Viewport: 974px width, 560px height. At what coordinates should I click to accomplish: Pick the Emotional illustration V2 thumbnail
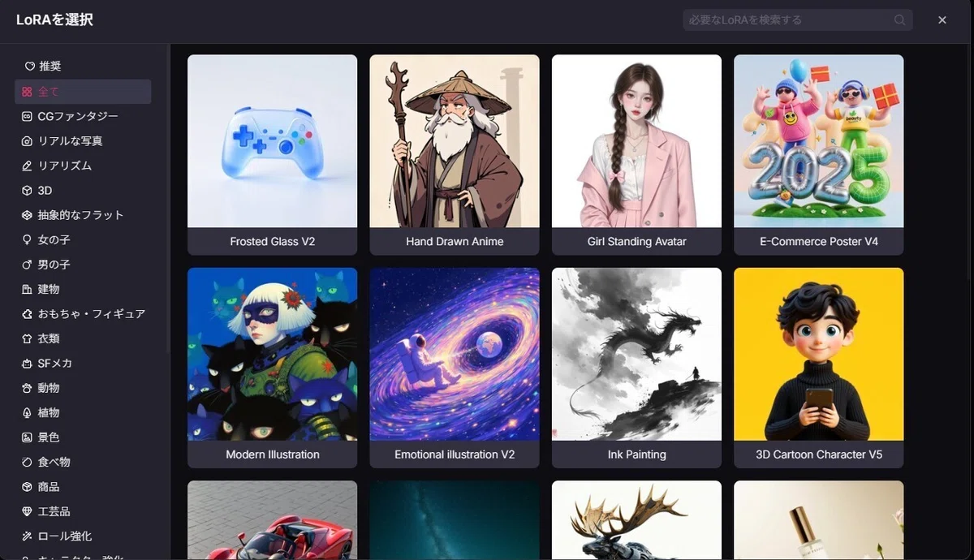(455, 355)
